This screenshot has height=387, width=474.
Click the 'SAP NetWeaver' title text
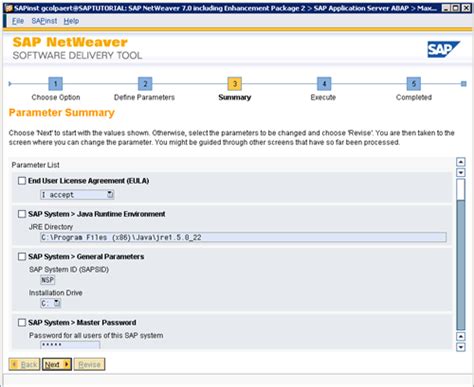pyautogui.click(x=70, y=42)
